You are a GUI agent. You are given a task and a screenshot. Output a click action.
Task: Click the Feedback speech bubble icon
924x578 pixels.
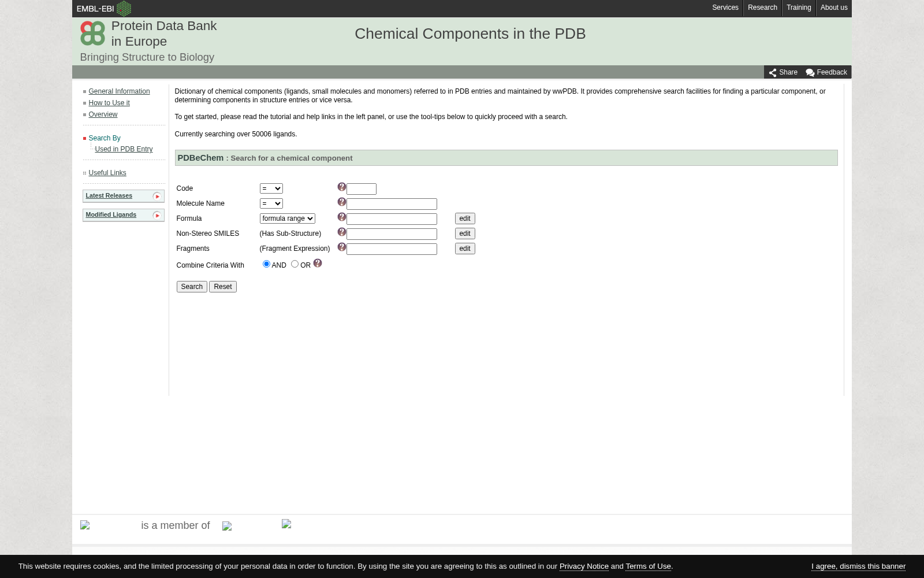click(x=810, y=73)
